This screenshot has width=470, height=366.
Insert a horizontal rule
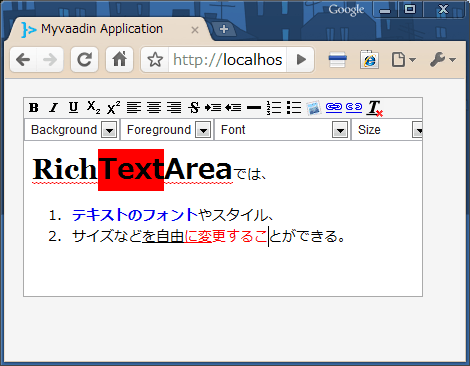coord(254,108)
